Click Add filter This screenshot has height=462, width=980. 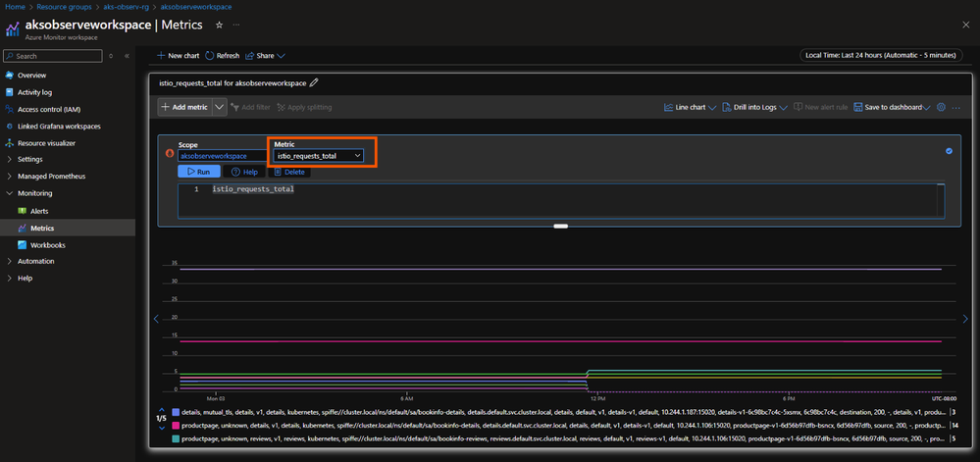[x=250, y=107]
